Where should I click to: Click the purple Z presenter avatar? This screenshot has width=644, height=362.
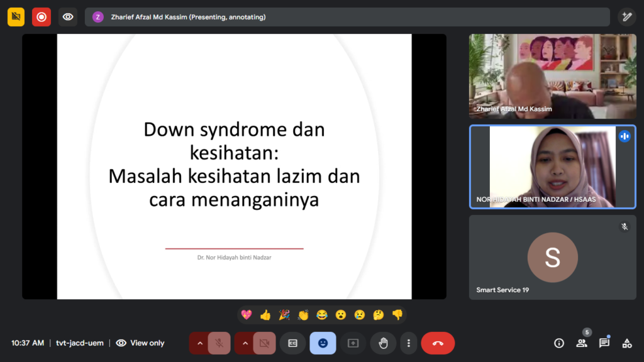click(97, 17)
